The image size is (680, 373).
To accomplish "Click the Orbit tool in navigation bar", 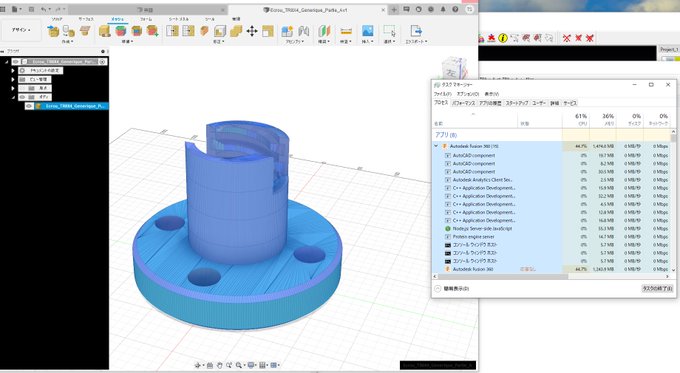I will 198,365.
